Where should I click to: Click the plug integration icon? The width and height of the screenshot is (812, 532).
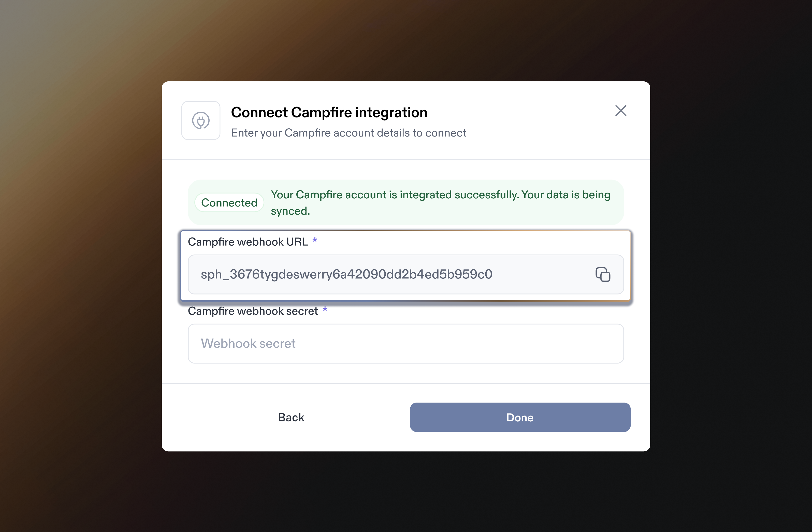point(201,120)
